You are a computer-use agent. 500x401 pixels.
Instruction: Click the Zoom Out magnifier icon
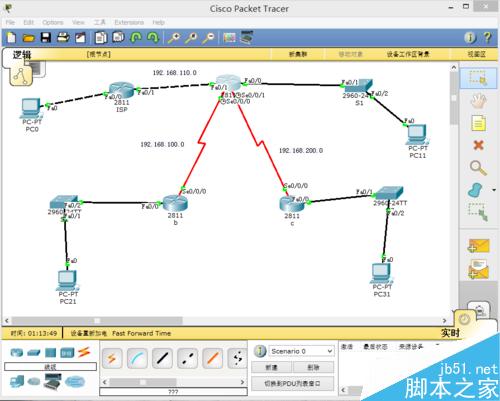[x=209, y=38]
